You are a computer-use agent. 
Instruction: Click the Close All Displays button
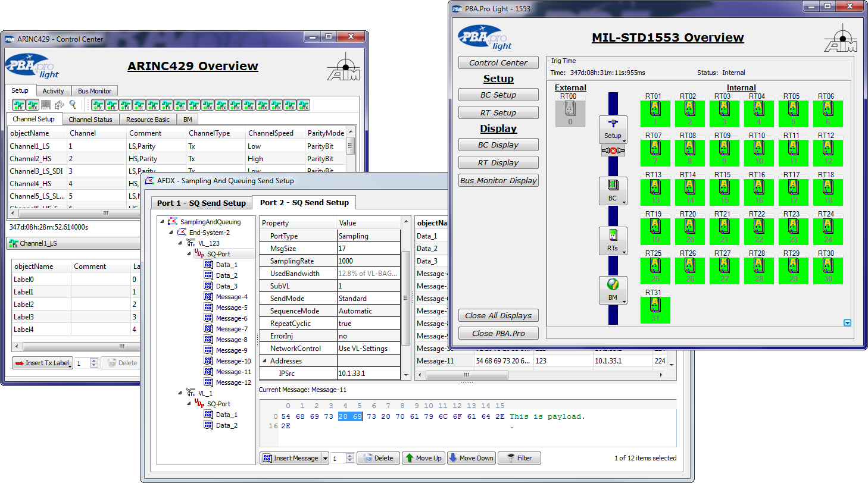498,315
